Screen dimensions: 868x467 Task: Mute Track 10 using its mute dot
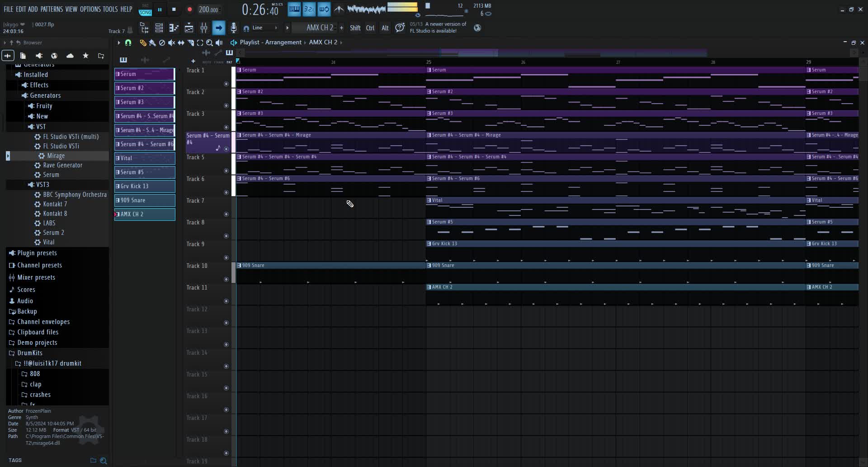pos(226,279)
